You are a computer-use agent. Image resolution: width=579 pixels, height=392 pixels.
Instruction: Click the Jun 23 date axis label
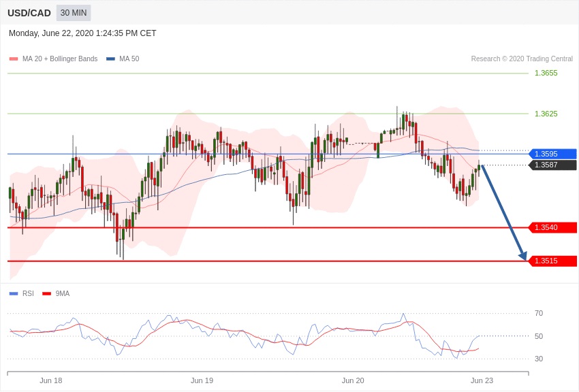[x=482, y=380]
